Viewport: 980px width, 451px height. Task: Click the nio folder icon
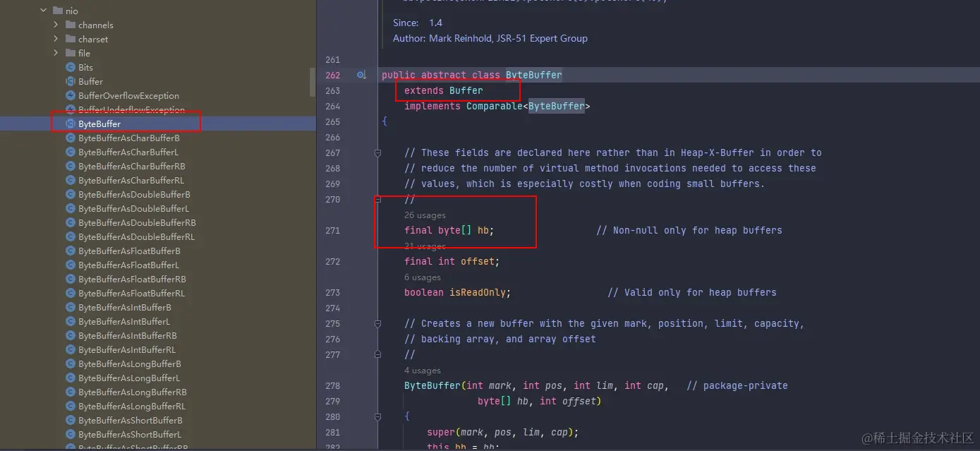(57, 11)
